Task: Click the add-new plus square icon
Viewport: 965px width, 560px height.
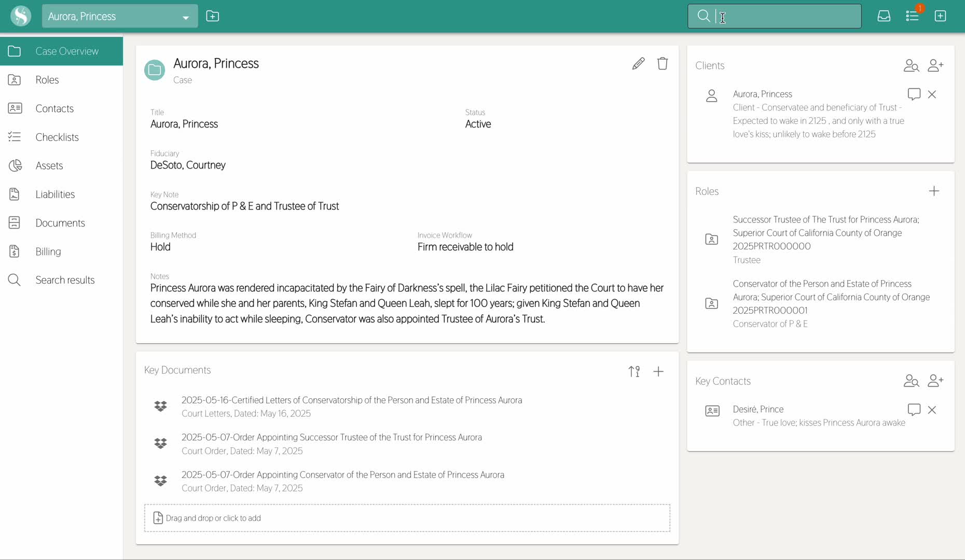Action: (x=940, y=16)
